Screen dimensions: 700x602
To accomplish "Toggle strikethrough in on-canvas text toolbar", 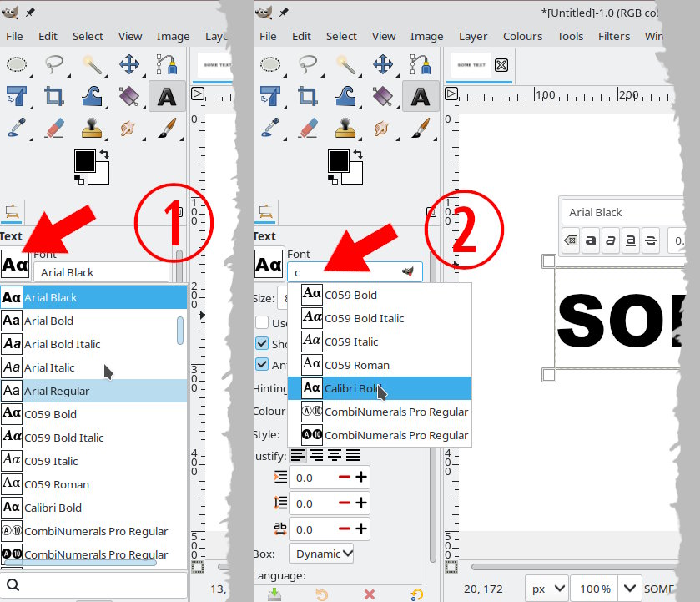I will click(651, 241).
